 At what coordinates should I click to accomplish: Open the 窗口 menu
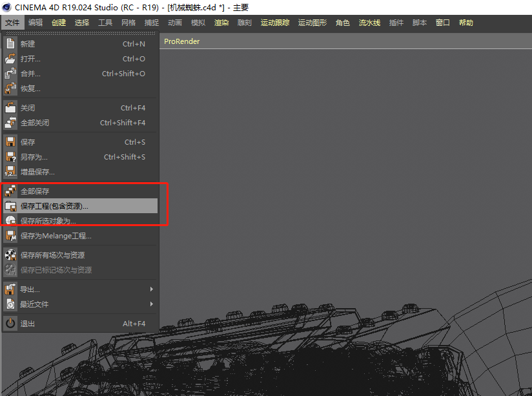click(x=443, y=23)
